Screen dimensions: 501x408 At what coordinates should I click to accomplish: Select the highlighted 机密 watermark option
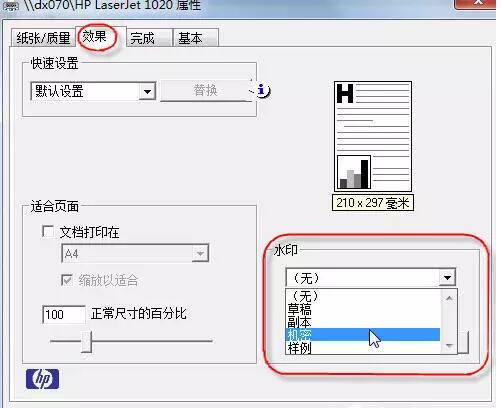pos(363,335)
